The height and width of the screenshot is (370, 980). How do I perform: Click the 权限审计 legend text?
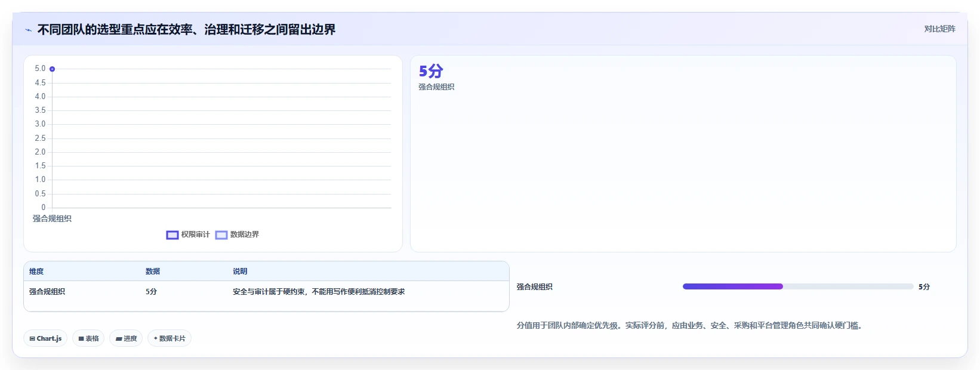tap(196, 235)
